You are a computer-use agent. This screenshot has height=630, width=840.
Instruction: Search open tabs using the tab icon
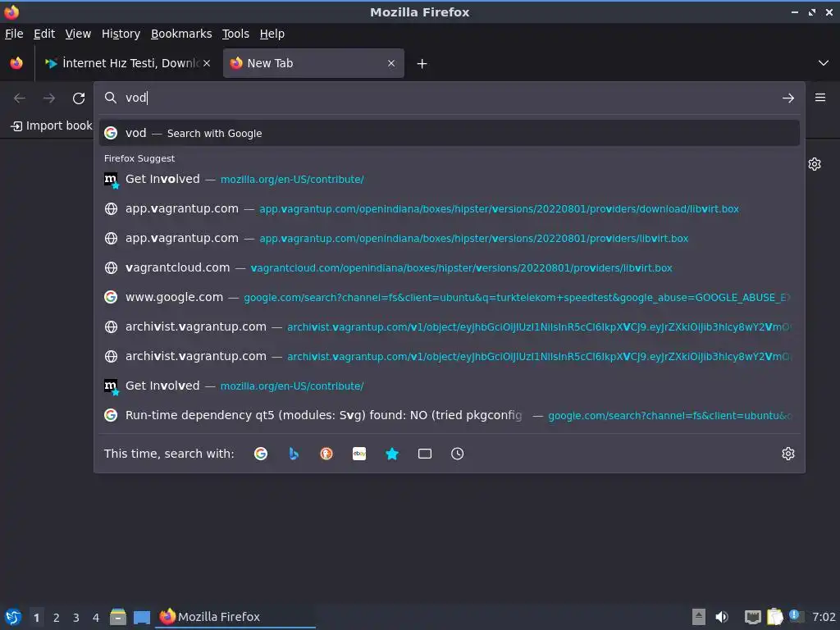pyautogui.click(x=425, y=454)
